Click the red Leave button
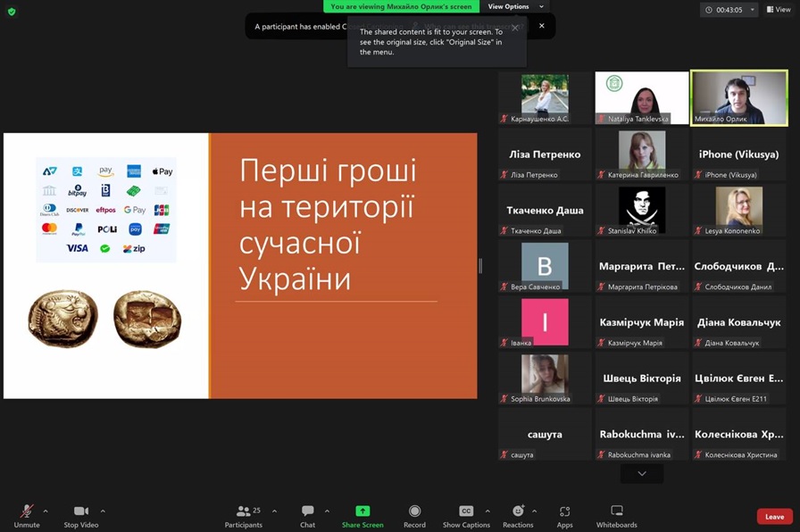 (774, 517)
